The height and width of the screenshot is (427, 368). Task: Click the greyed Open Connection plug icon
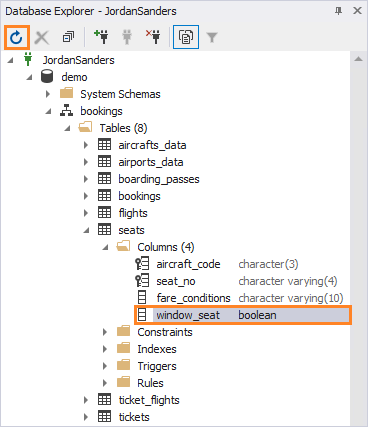(x=127, y=37)
